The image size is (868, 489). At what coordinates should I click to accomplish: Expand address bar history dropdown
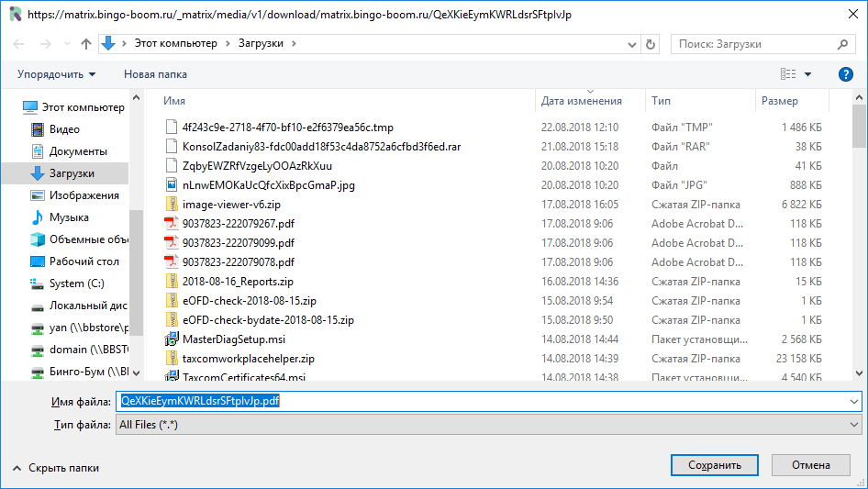click(x=631, y=44)
